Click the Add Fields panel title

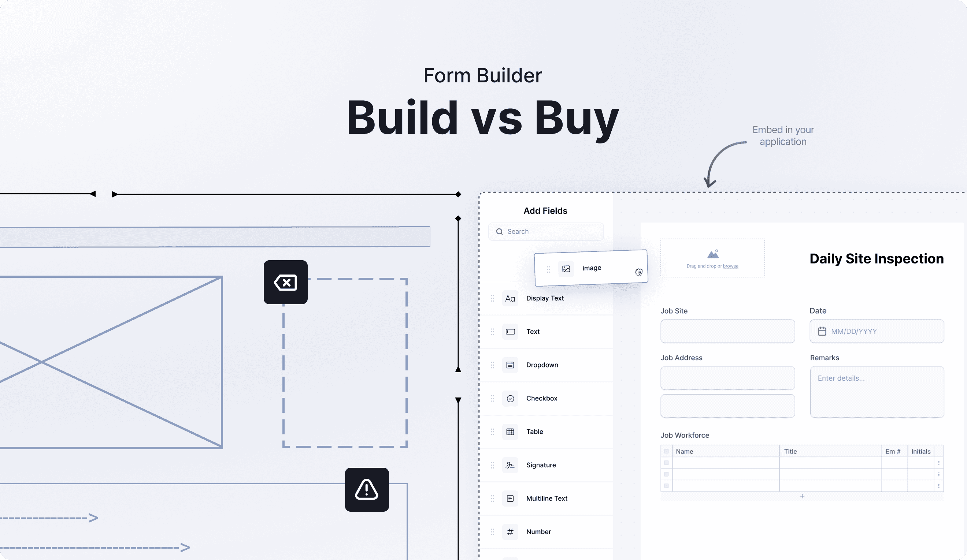[x=545, y=210]
